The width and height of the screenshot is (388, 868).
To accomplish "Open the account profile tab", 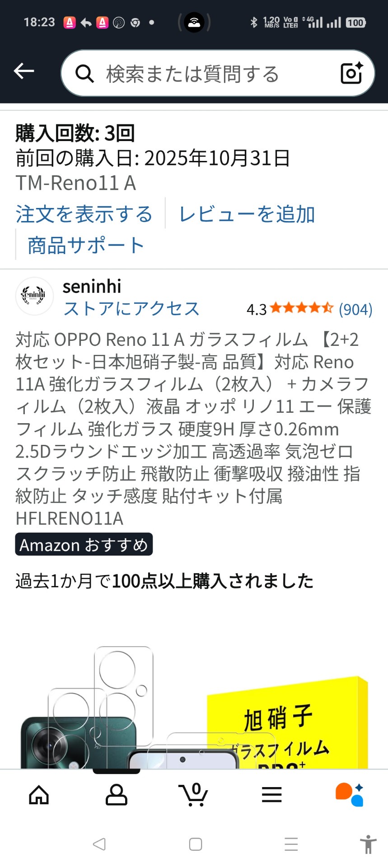I will [116, 795].
